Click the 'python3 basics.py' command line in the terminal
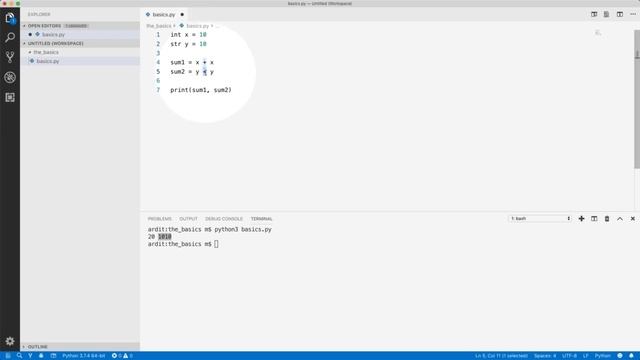 pos(243,229)
